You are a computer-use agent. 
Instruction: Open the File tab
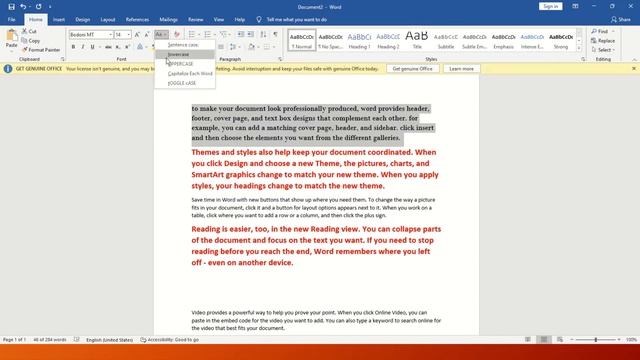coord(11,19)
